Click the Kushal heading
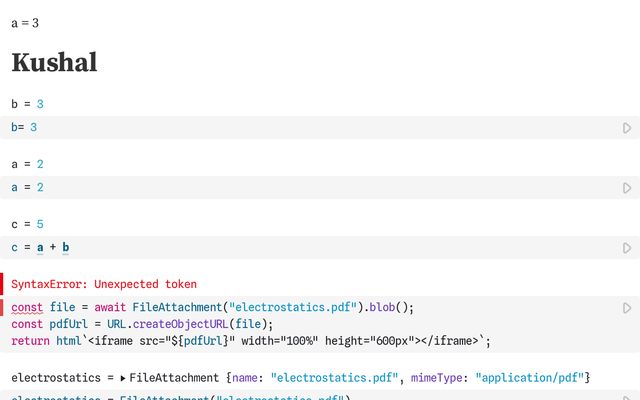The image size is (640, 400). tap(54, 62)
